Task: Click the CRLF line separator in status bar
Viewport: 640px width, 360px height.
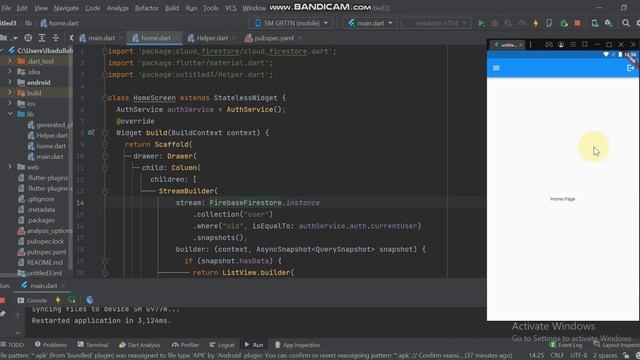Action: coord(557,356)
